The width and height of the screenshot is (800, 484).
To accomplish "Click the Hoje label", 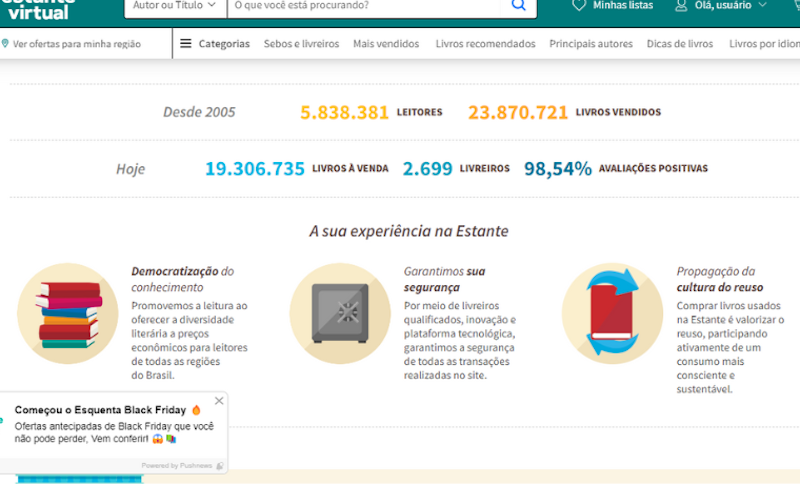I will (131, 169).
